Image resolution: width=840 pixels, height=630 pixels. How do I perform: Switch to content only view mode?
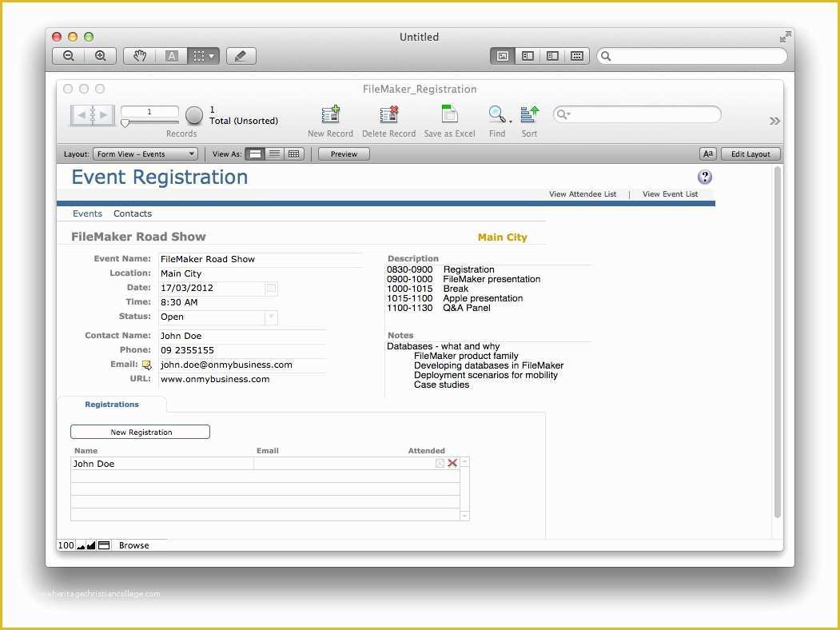click(503, 56)
